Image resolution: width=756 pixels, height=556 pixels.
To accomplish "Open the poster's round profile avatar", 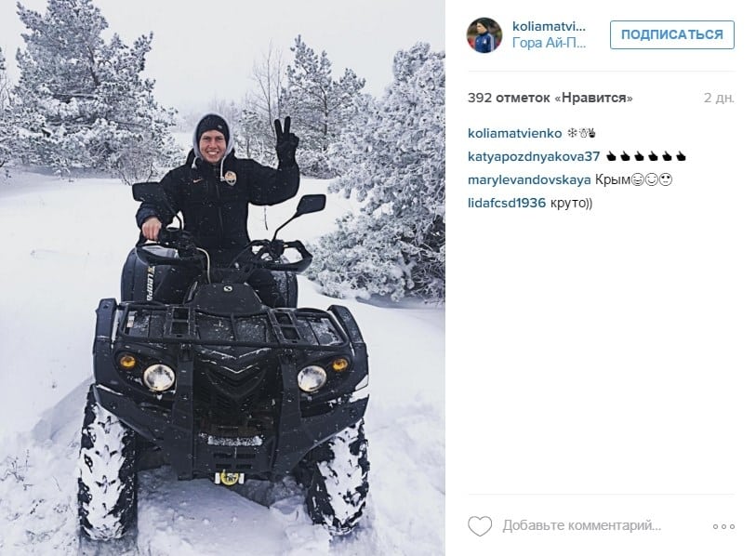I will (484, 35).
